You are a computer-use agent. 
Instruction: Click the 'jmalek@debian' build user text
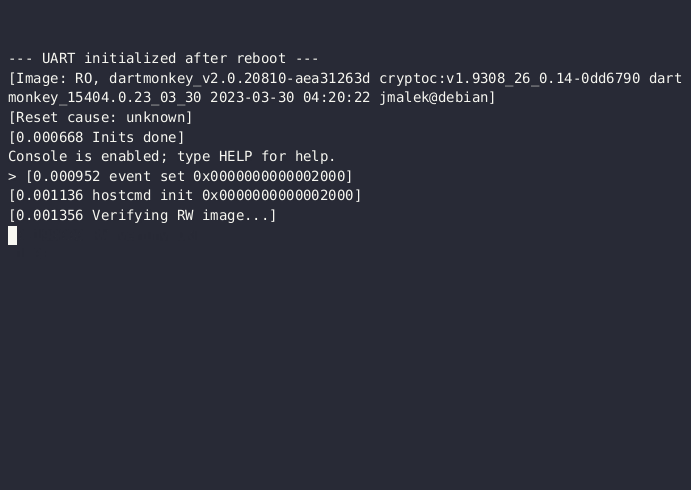[434, 97]
